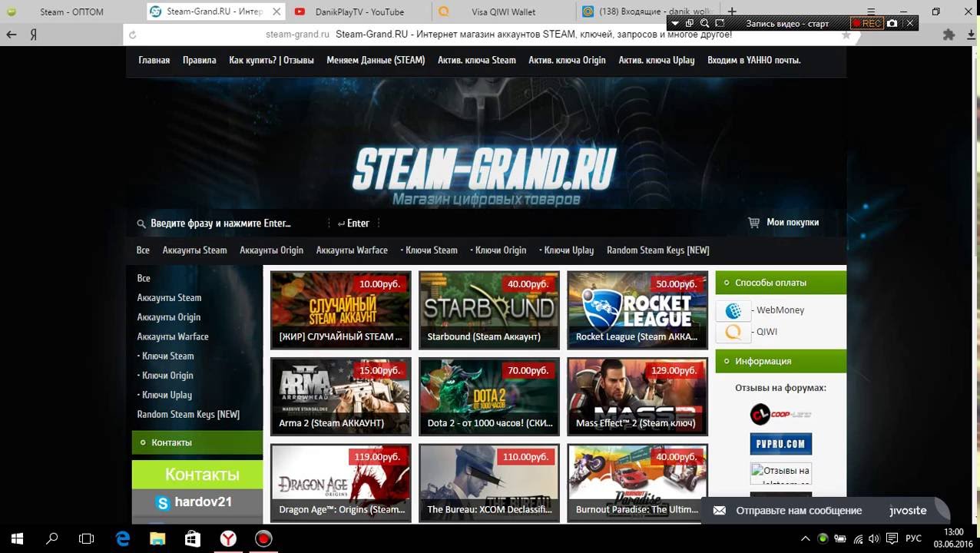Open the Windows Start menu

pyautogui.click(x=17, y=538)
